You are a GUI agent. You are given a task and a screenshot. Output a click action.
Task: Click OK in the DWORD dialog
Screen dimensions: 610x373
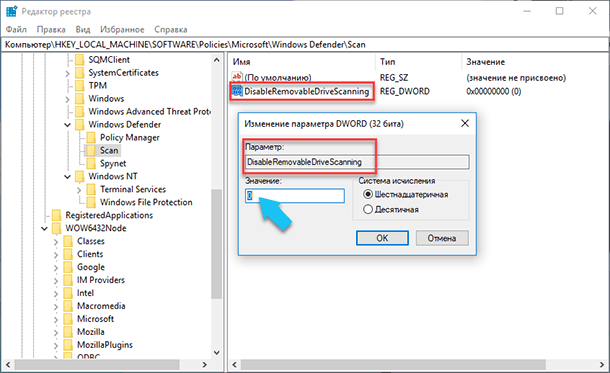(x=382, y=238)
